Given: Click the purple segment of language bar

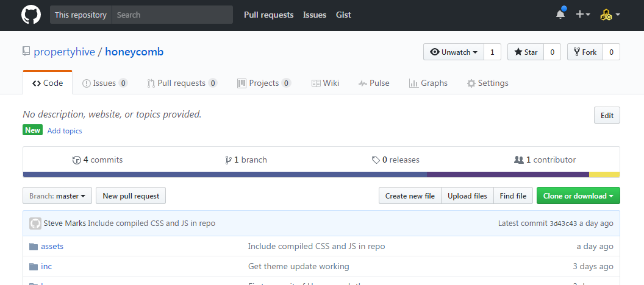Looking at the screenshot, I should point(508,175).
